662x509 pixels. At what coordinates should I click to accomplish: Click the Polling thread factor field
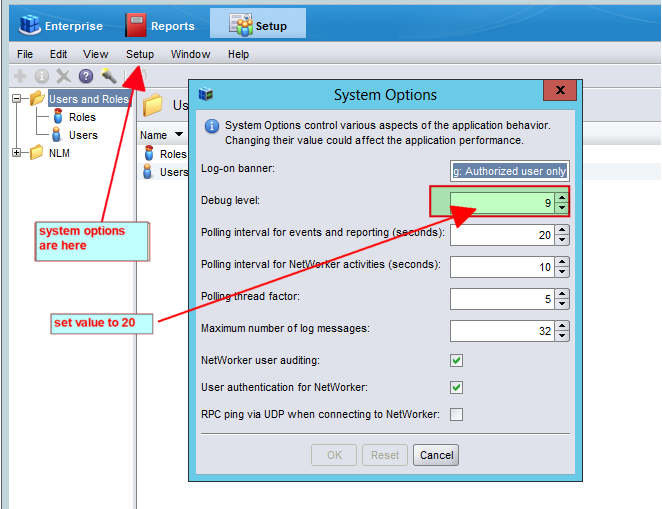(502, 299)
